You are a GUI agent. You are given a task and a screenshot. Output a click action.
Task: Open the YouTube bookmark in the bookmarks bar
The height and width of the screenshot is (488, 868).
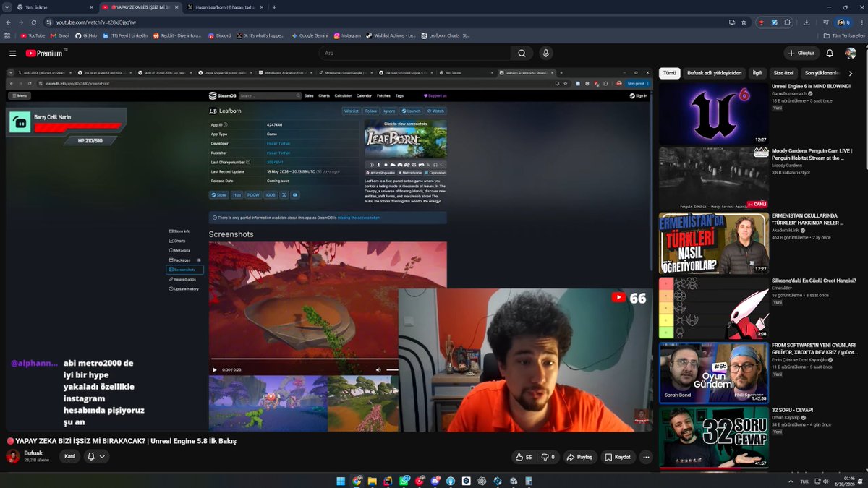coord(33,35)
